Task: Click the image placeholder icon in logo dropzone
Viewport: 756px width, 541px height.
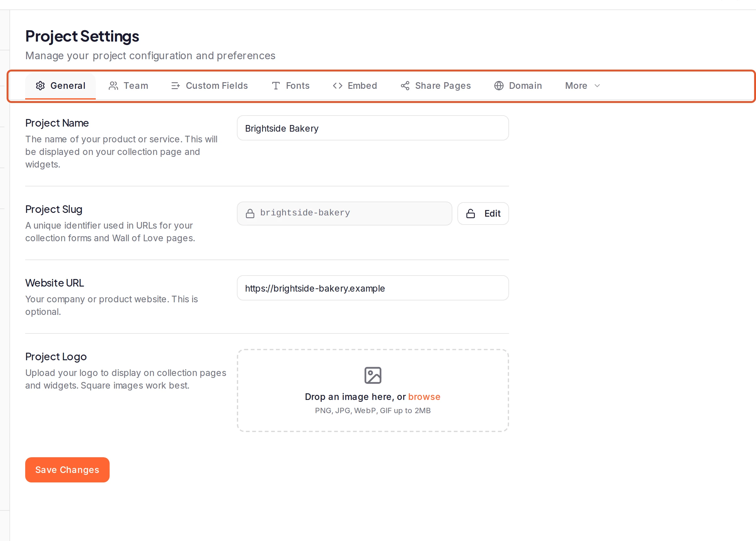Action: (373, 375)
